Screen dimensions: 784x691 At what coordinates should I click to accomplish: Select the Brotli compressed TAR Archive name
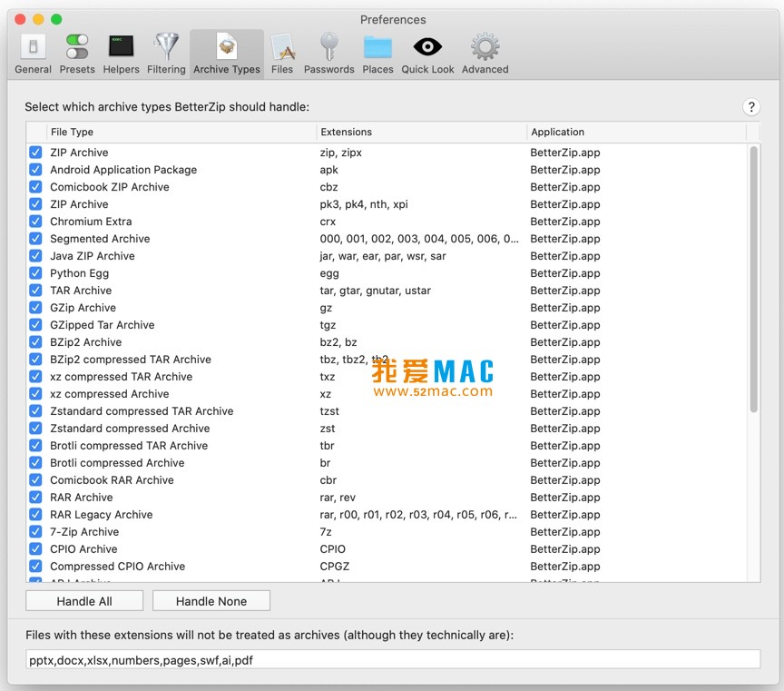[x=129, y=445]
